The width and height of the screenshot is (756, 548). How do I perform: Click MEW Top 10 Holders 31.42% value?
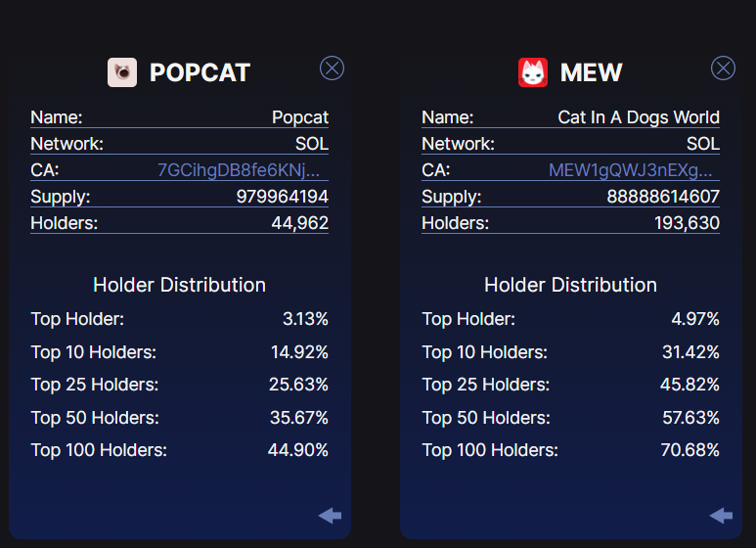(689, 352)
